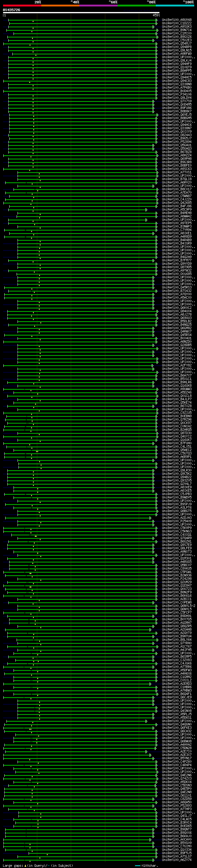Viewport: 197px width, 868px height.
Task: Open hit UniRef100_C1DZZ2
Action: 177,23
